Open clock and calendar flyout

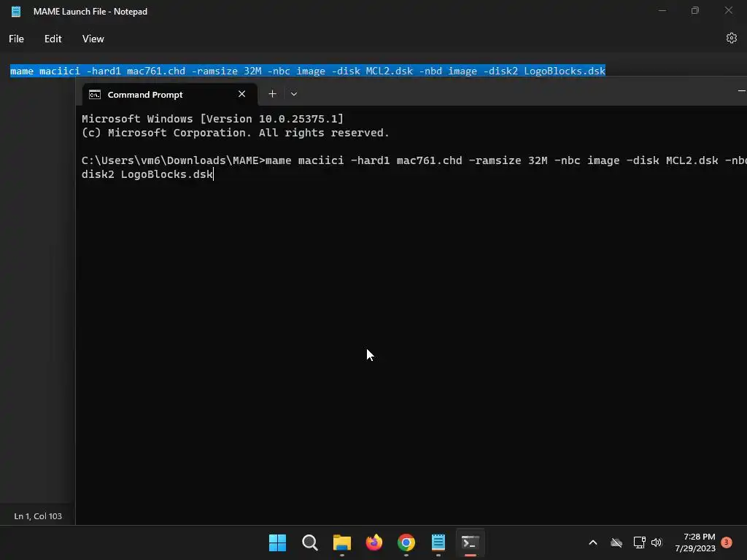pyautogui.click(x=695, y=542)
